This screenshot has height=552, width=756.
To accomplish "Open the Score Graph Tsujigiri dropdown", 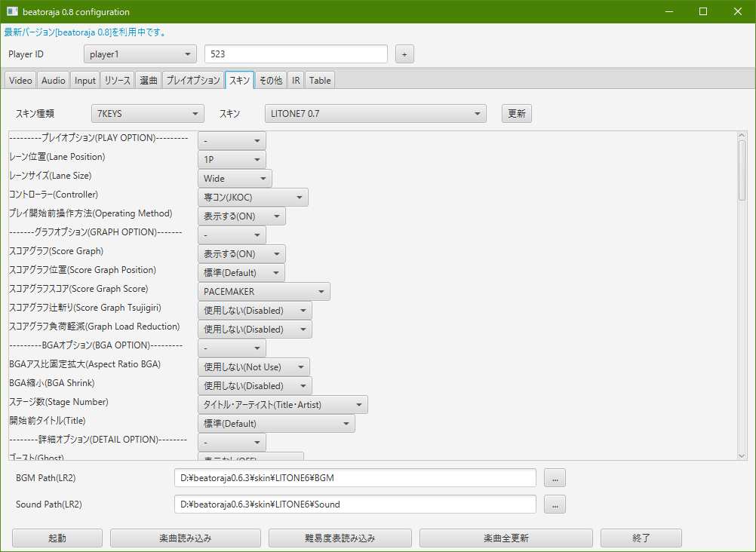I will coord(255,311).
